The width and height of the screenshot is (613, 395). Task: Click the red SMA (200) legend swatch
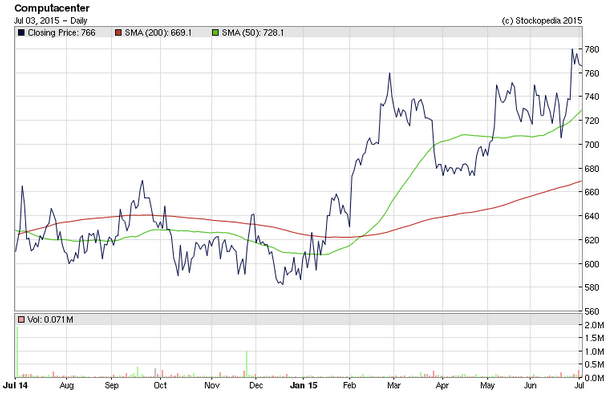pyautogui.click(x=118, y=33)
